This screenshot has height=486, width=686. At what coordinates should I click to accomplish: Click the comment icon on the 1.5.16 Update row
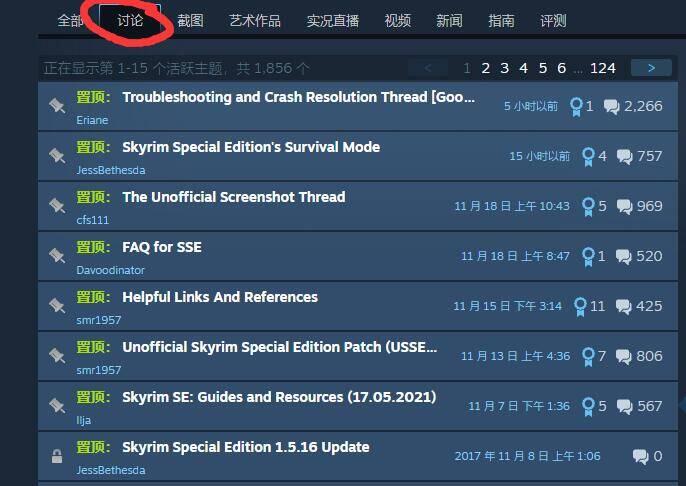click(640, 456)
